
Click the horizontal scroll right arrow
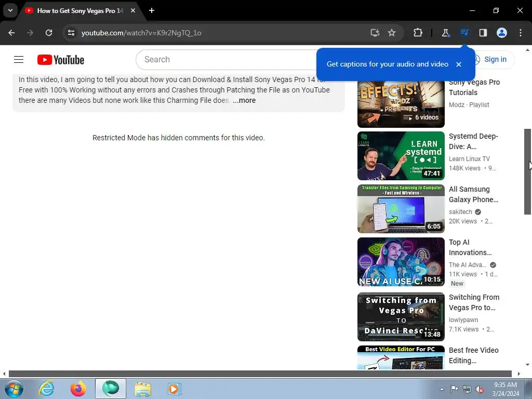point(519,374)
